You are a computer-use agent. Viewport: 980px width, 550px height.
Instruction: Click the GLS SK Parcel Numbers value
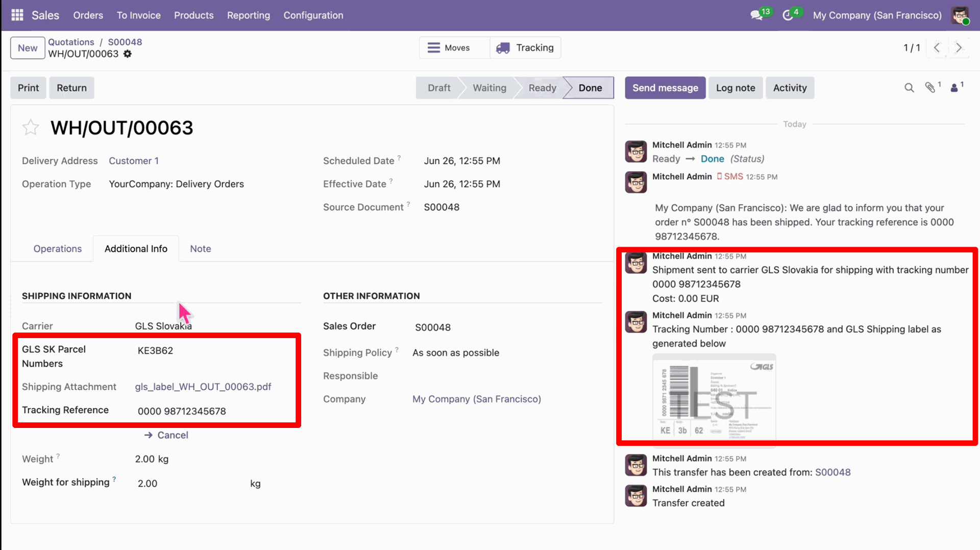pos(155,350)
